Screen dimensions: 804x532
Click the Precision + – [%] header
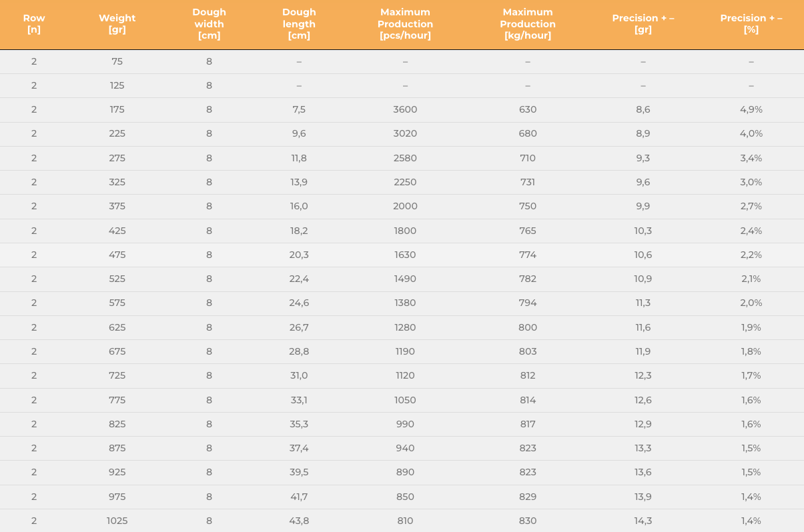751,24
